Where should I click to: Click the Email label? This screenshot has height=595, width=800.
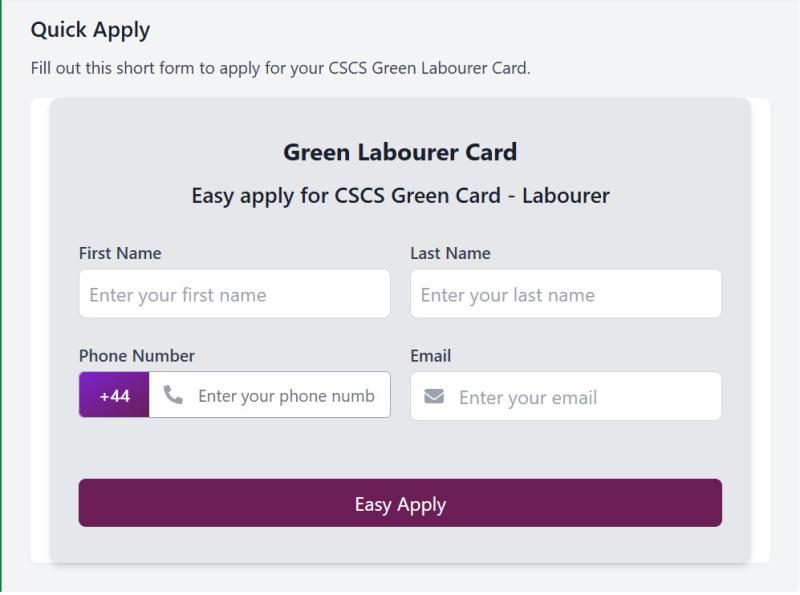tap(430, 355)
